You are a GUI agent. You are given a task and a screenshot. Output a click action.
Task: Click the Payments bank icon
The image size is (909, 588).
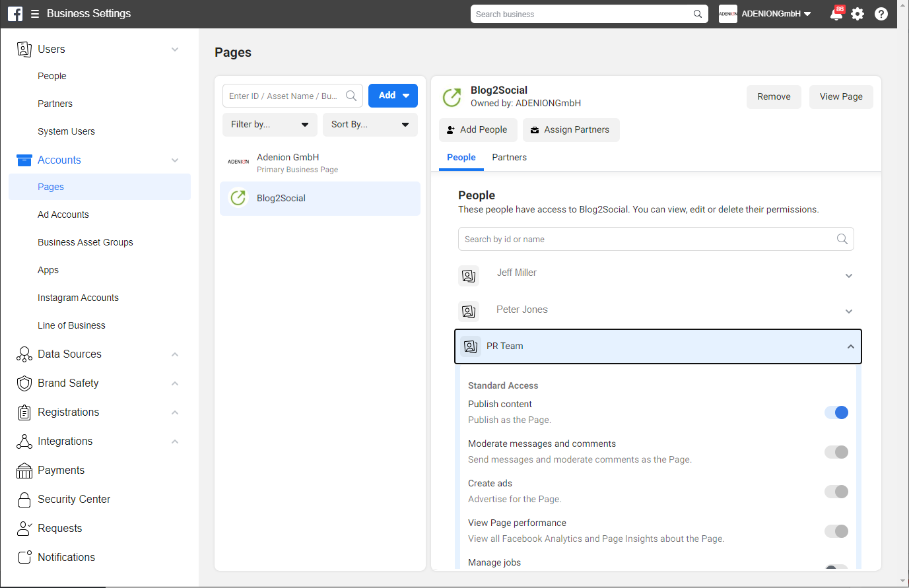24,471
